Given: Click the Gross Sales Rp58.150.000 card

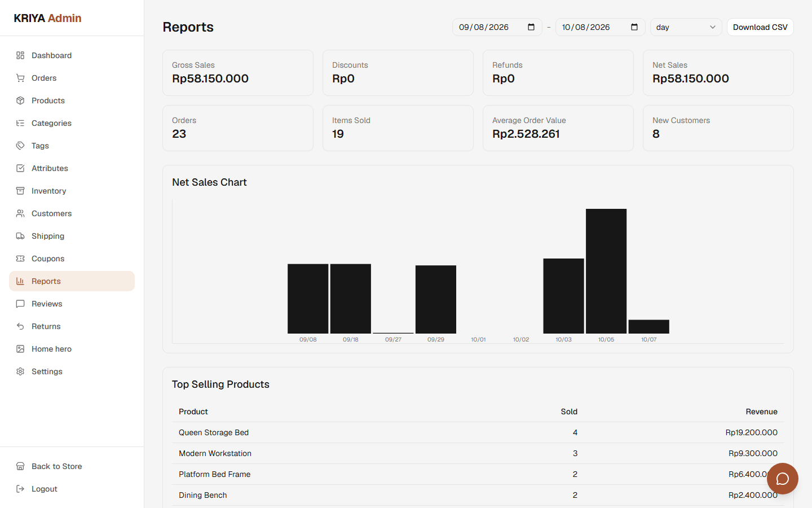Looking at the screenshot, I should pyautogui.click(x=238, y=73).
